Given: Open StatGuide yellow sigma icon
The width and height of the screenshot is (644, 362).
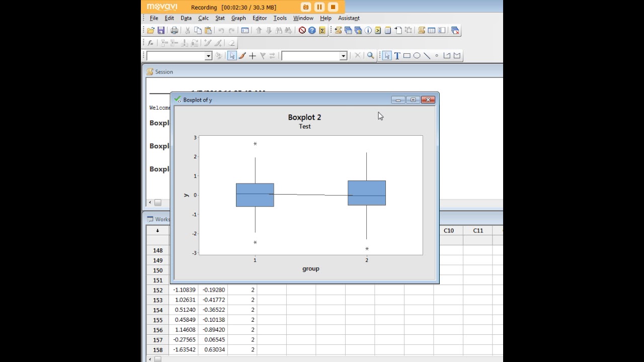Looking at the screenshot, I should click(322, 30).
